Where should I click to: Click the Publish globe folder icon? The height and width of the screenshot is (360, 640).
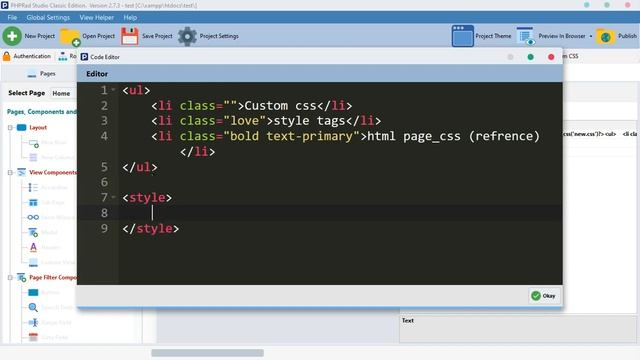(605, 37)
